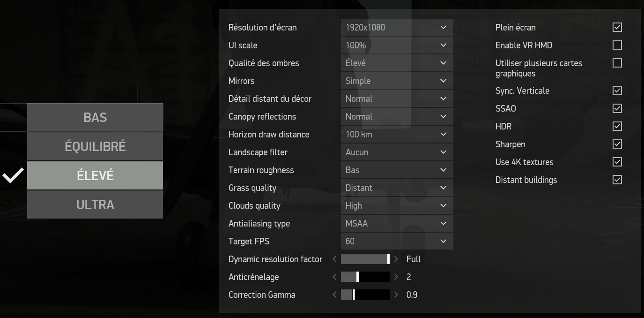Increase Anticrénelage with right arrow

pos(396,277)
